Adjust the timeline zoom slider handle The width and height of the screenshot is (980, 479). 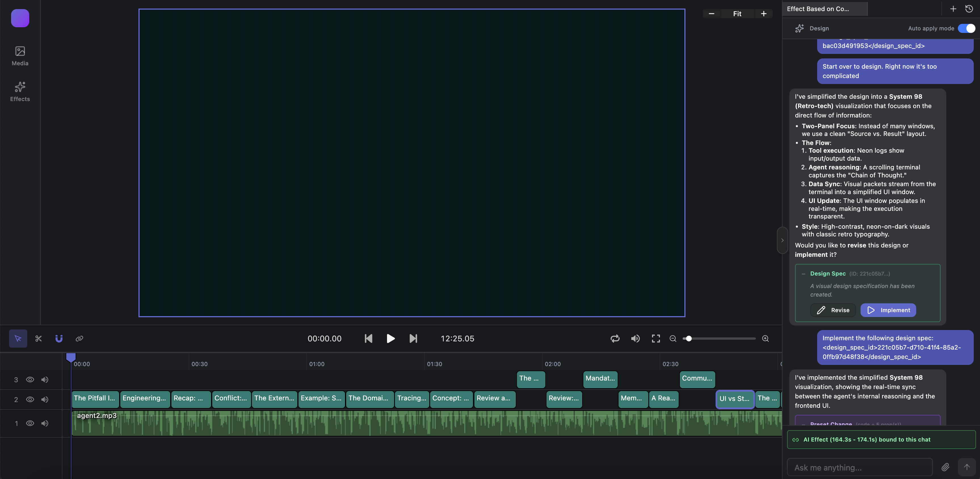click(689, 338)
